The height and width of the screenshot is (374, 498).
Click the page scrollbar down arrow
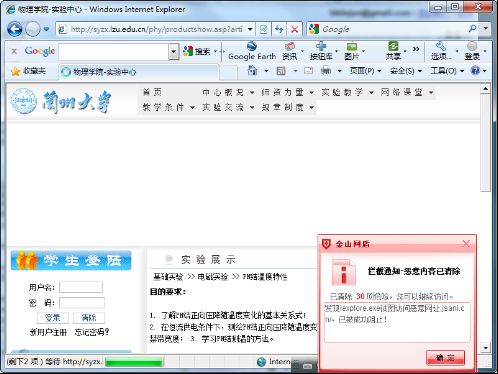click(486, 348)
